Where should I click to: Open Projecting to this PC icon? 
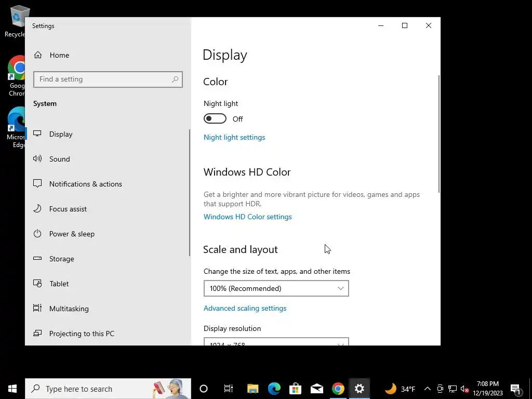(x=37, y=333)
